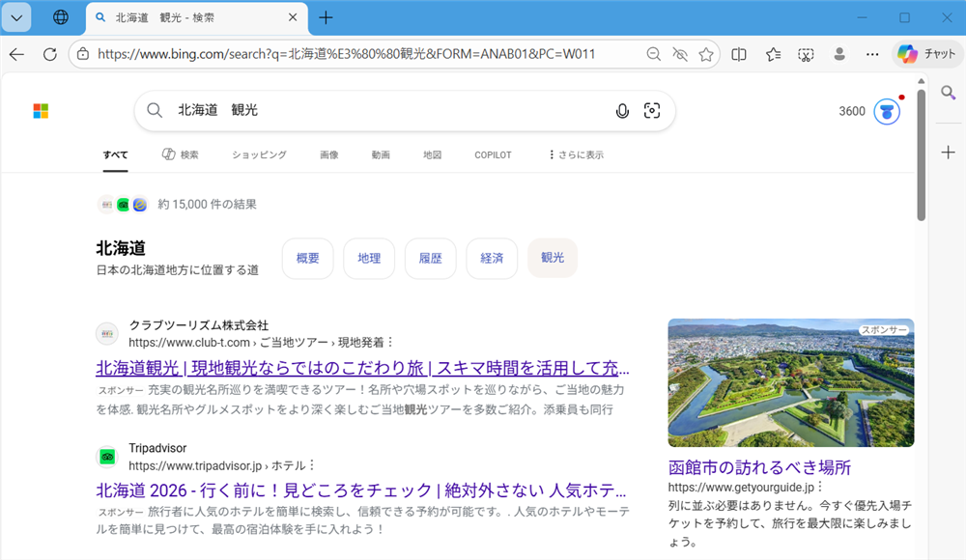This screenshot has width=966, height=560.
Task: Select the 地理 filter button for 北海道
Action: tap(368, 258)
